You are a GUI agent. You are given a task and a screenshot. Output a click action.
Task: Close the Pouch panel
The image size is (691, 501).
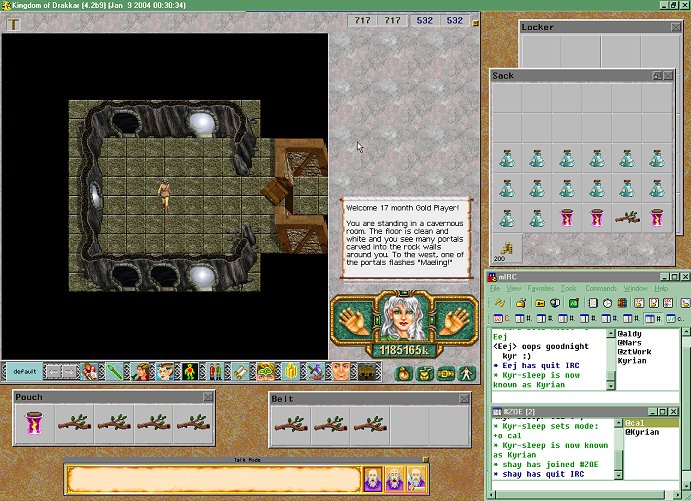[x=208, y=397]
